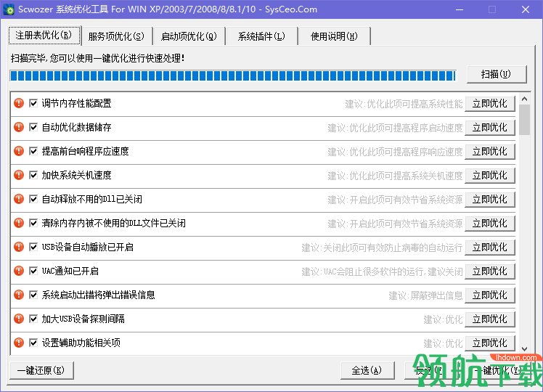The image size is (543, 392).
Task: Uncheck the 自动优化数据储存 checkbox
Action: pyautogui.click(x=33, y=127)
